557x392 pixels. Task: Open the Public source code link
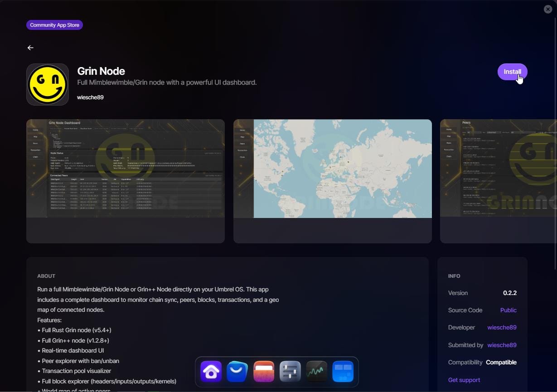pos(508,310)
